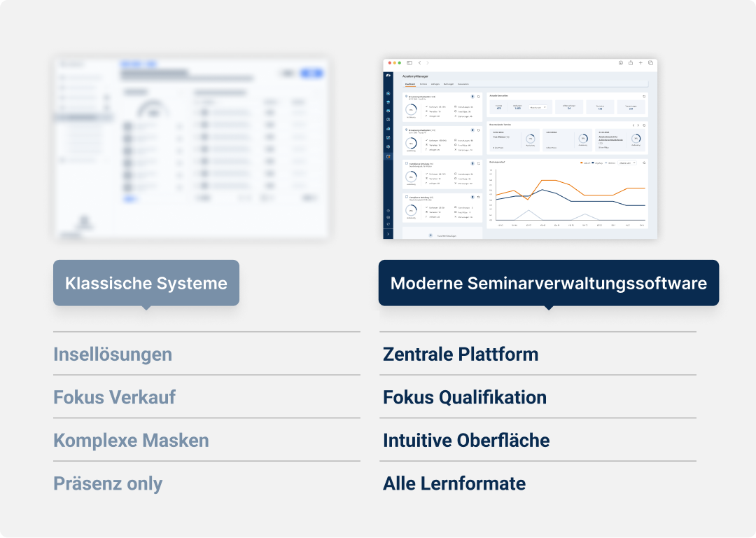The width and height of the screenshot is (756, 538).
Task: Switch to the second tab beside Dashboard
Action: (423, 84)
